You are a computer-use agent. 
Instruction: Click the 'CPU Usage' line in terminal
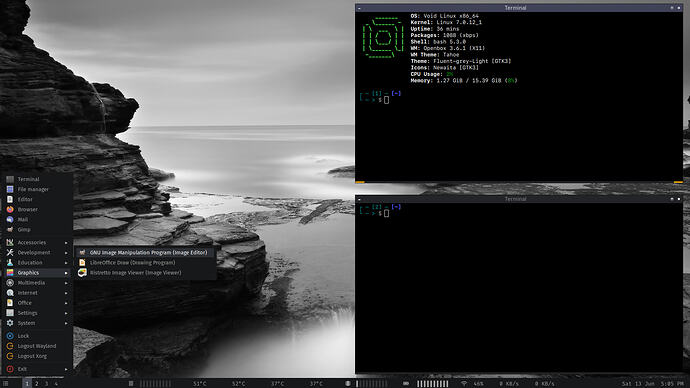tap(432, 74)
